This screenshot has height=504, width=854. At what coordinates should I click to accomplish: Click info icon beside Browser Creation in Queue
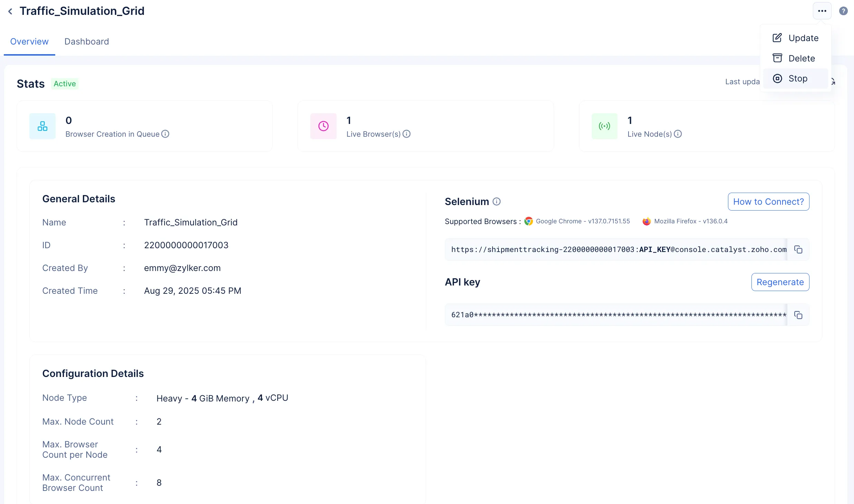pos(165,134)
